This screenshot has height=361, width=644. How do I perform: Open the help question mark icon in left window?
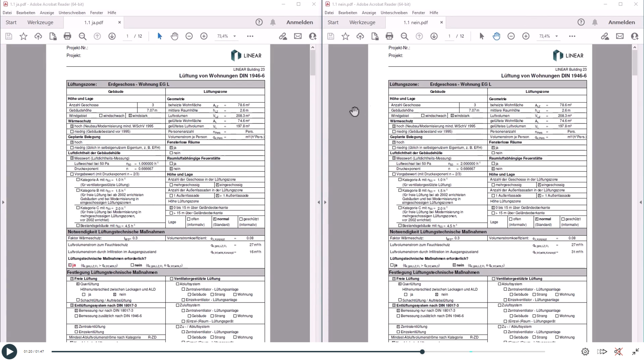(x=259, y=22)
